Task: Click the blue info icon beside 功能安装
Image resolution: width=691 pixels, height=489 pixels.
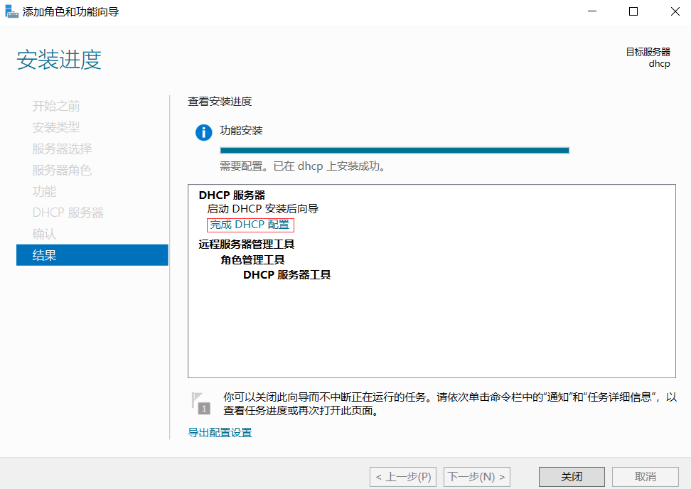Action: pyautogui.click(x=204, y=132)
